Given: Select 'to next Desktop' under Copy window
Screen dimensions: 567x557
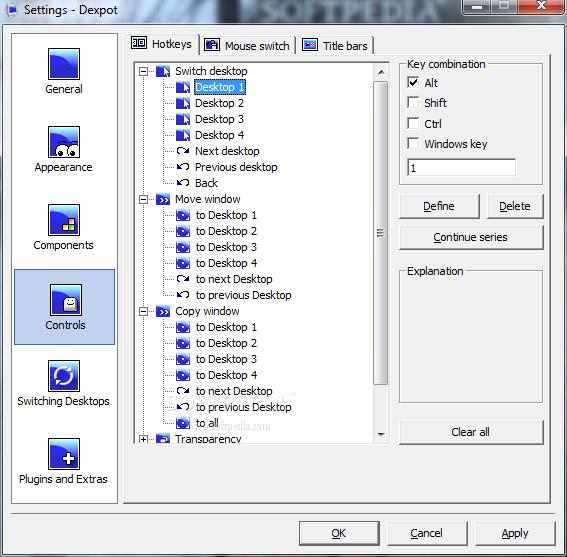Looking at the screenshot, I should [234, 391].
